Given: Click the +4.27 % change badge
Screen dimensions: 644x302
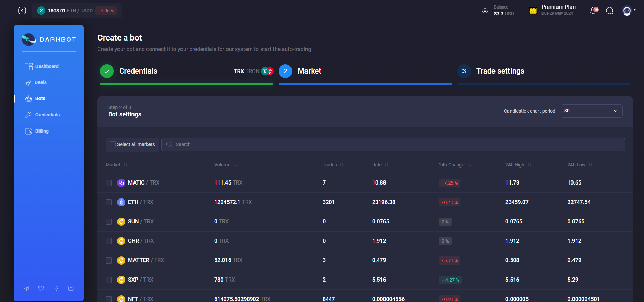Looking at the screenshot, I should (x=450, y=280).
